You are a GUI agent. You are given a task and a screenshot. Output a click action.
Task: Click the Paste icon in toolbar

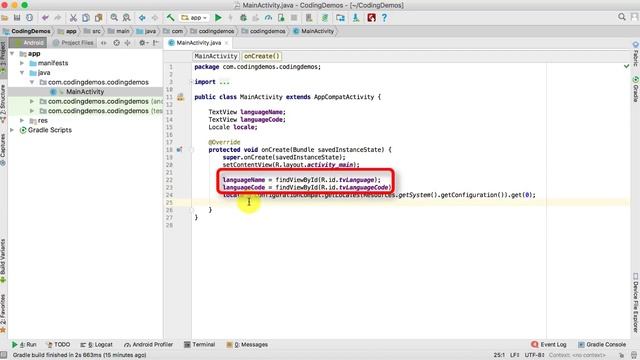pos(98,18)
